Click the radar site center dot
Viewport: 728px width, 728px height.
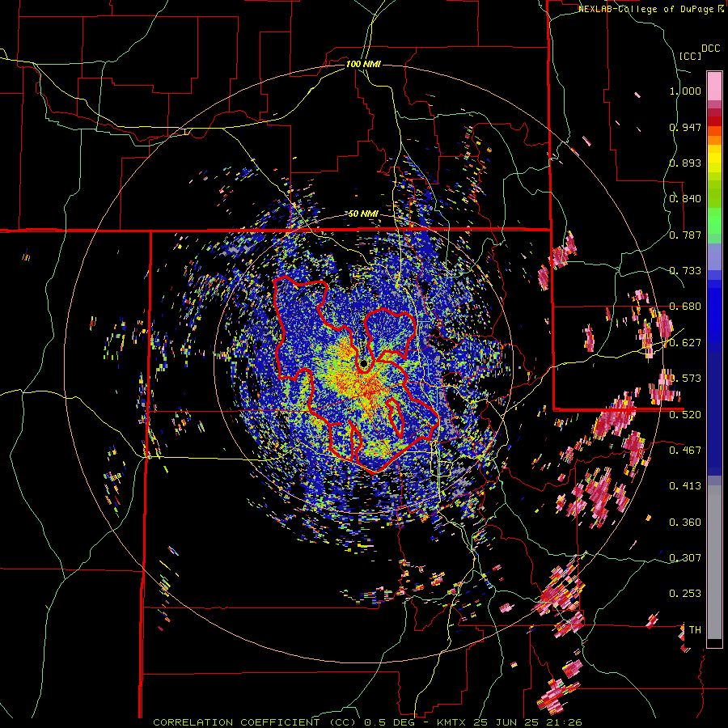point(363,363)
